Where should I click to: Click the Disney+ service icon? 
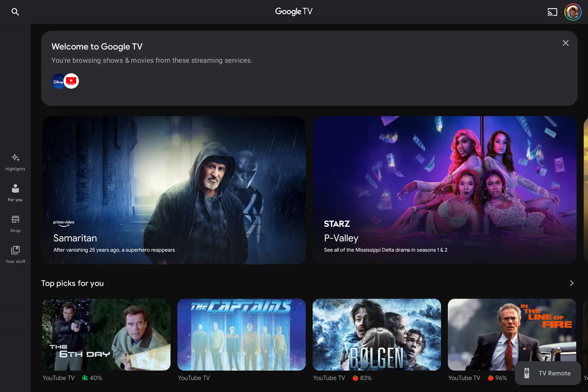58,81
